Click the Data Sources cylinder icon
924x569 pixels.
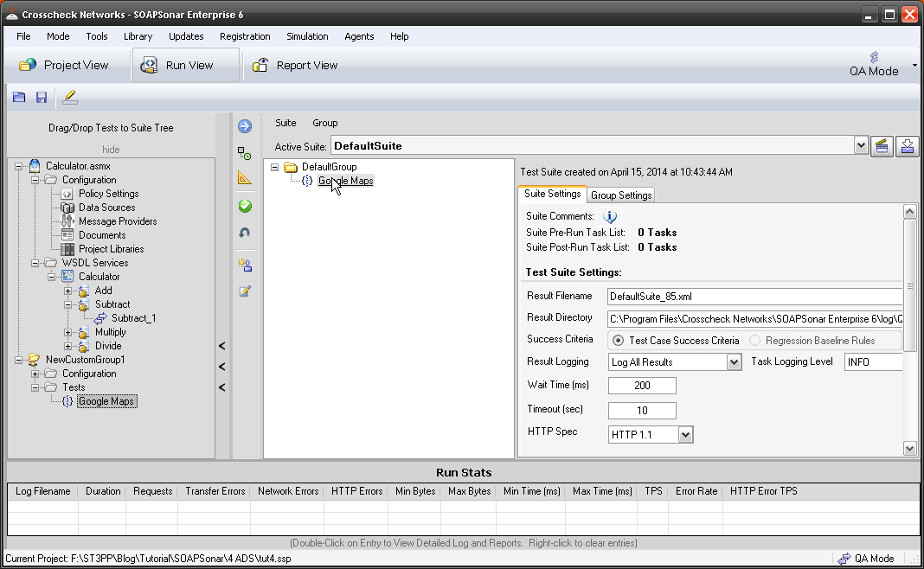(x=67, y=208)
